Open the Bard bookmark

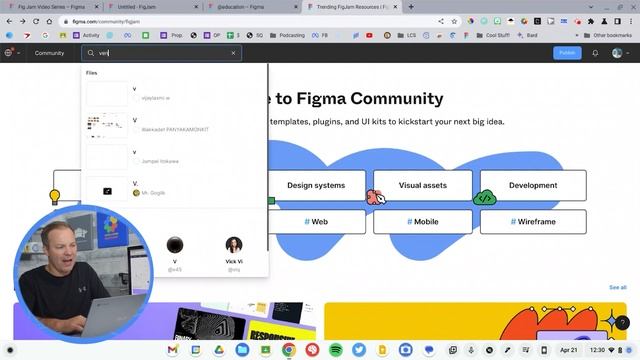[527, 36]
